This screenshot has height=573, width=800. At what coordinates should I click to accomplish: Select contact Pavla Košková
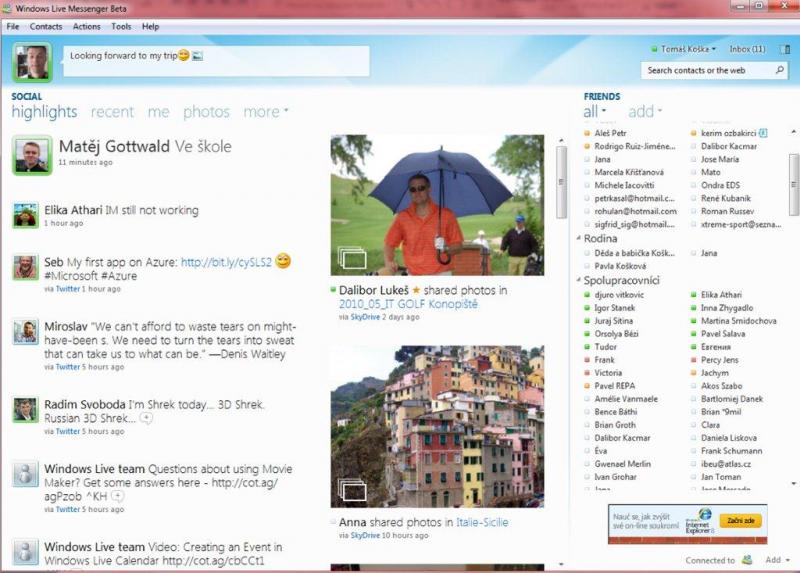tap(619, 266)
